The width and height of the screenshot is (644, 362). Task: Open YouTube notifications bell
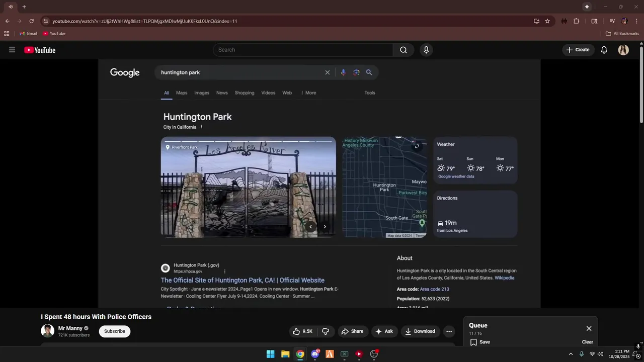pyautogui.click(x=604, y=50)
